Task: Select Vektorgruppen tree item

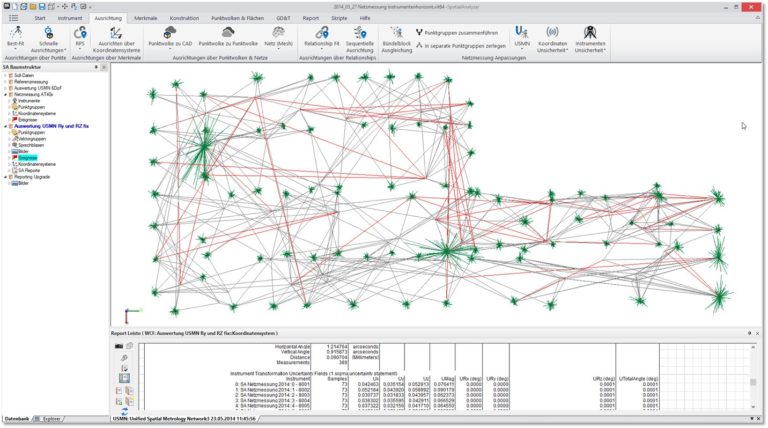Action: (32, 139)
